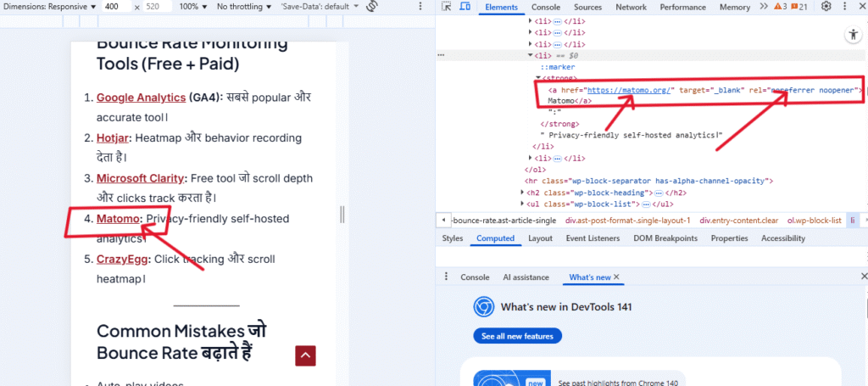Select the Computed pane tab

(x=495, y=238)
